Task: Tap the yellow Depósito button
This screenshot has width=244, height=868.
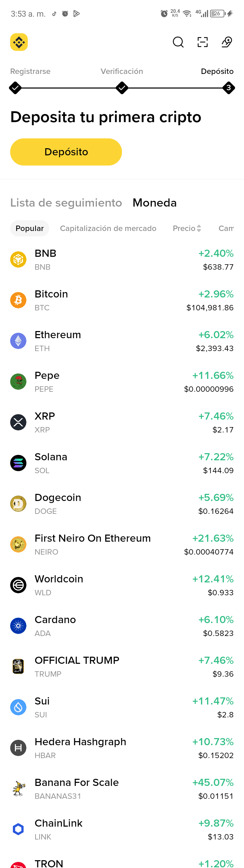Action: (x=66, y=152)
